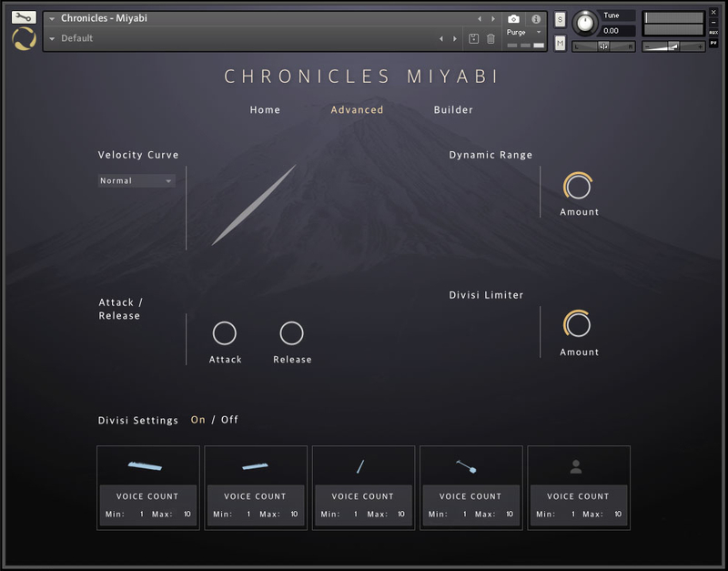
Task: Set Max voice count for large koto
Action: point(187,514)
